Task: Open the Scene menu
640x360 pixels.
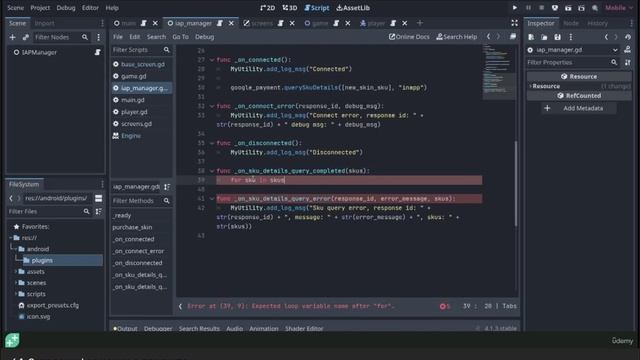Action: [x=16, y=8]
